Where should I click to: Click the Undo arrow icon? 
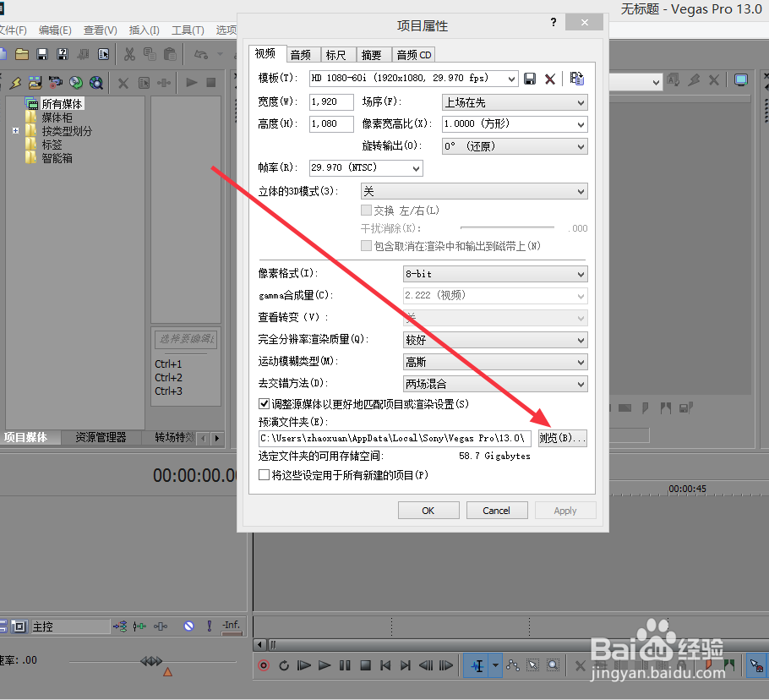[x=201, y=54]
